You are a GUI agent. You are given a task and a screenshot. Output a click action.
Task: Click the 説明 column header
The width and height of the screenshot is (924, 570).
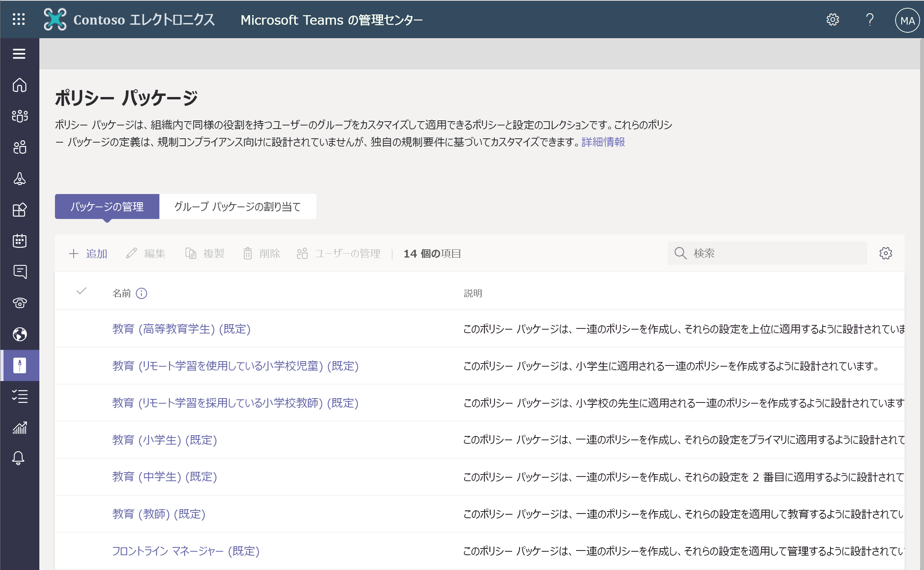[x=473, y=293]
